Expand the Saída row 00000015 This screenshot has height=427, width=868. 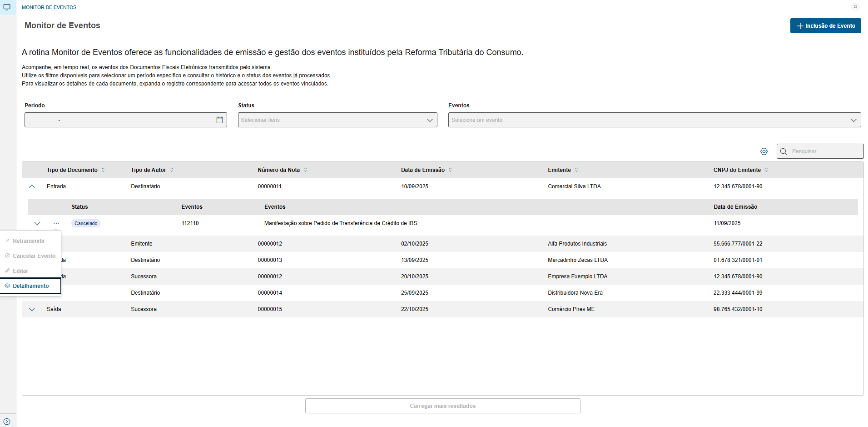[x=32, y=309]
